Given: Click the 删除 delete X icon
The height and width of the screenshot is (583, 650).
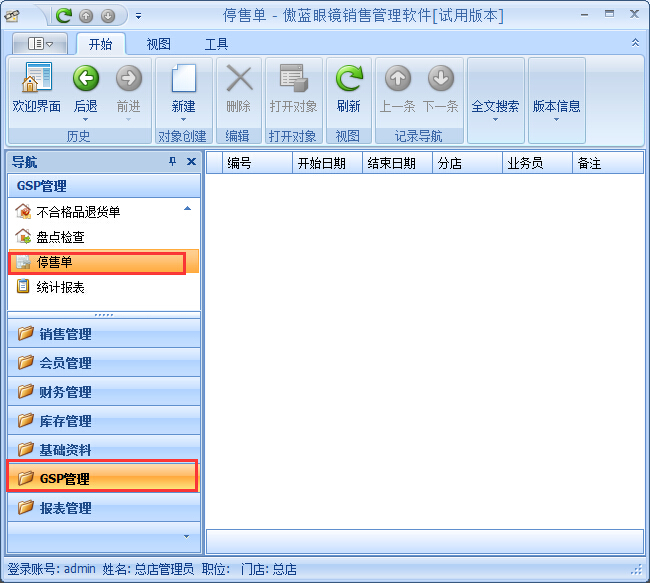Looking at the screenshot, I should (x=239, y=78).
